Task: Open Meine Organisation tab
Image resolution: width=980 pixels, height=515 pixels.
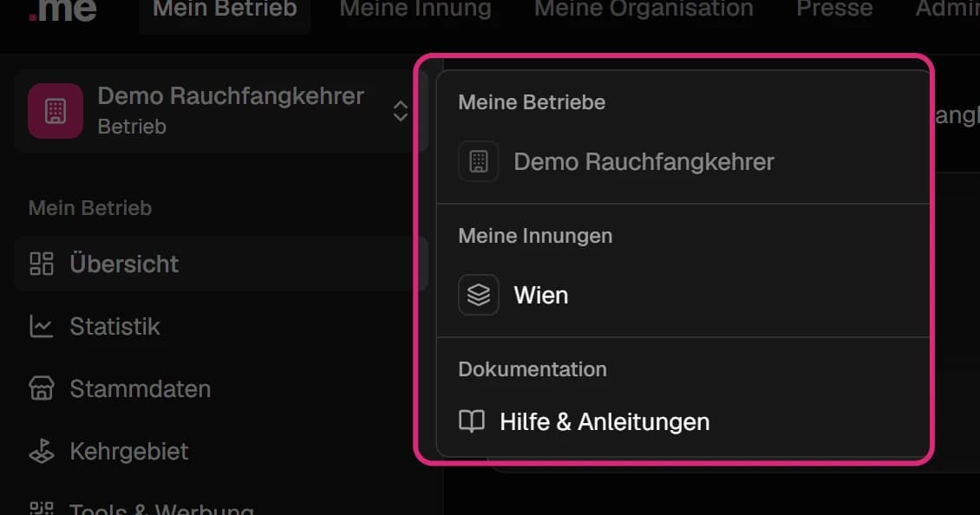Action: (x=644, y=10)
